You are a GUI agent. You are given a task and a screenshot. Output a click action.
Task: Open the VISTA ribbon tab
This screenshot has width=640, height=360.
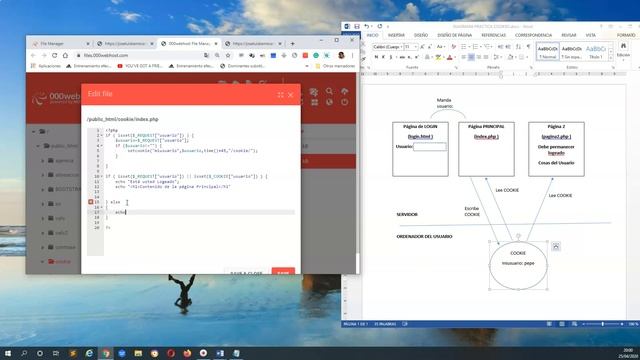click(591, 36)
